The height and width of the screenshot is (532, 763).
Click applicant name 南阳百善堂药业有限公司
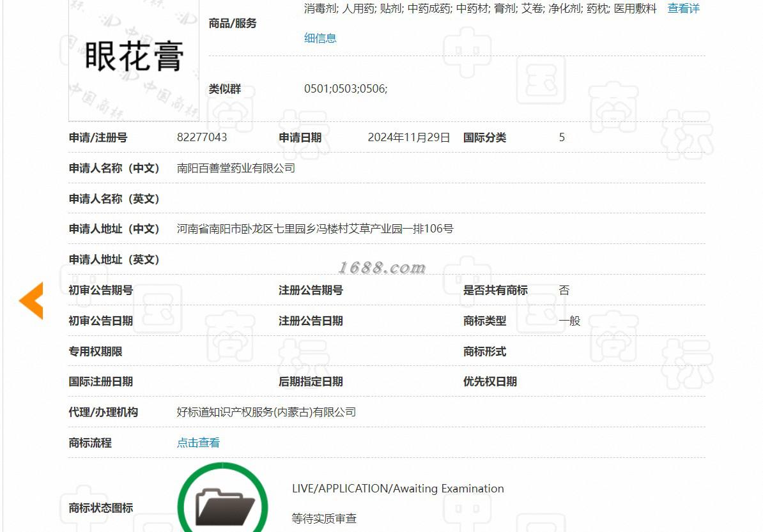236,168
